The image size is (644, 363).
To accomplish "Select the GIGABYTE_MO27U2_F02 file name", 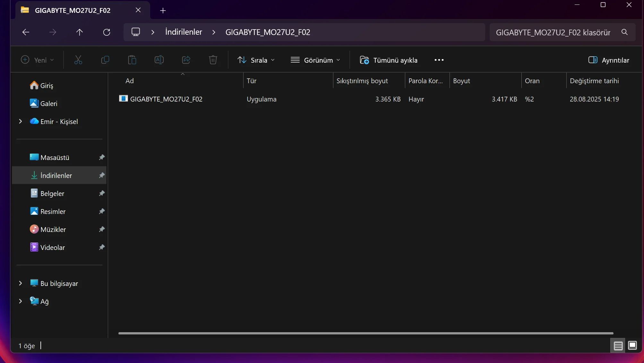I will 166,99.
